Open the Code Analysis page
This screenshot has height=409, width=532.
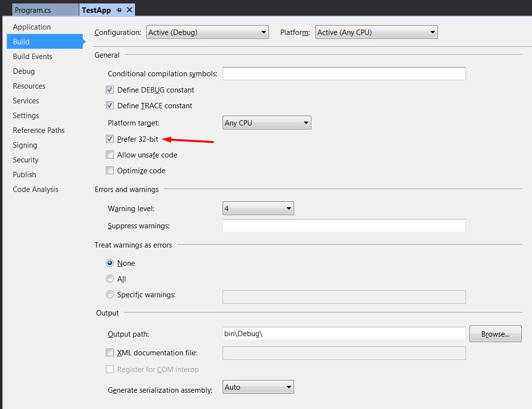point(35,189)
